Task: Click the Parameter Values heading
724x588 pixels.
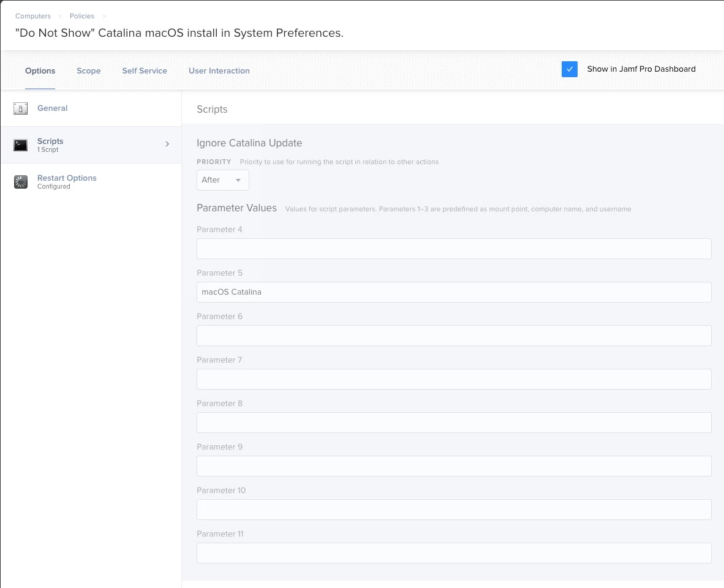Action: tap(236, 208)
